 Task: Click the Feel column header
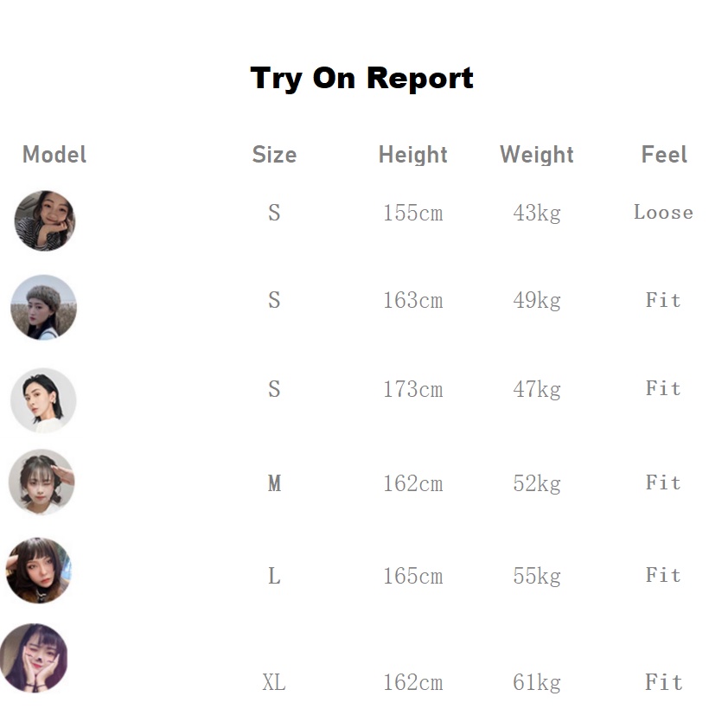[664, 155]
